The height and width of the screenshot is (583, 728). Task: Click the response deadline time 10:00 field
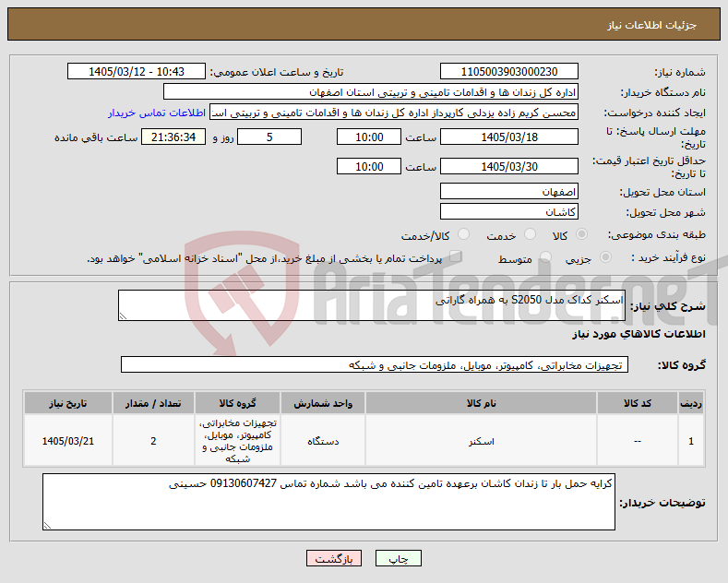369,137
